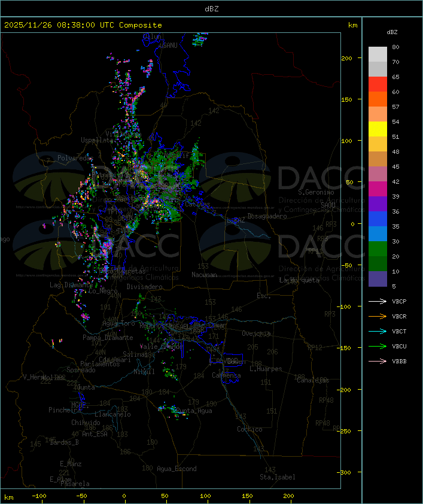Click the km label in the top right
Viewport: 423px width, 504px height.
352,25
